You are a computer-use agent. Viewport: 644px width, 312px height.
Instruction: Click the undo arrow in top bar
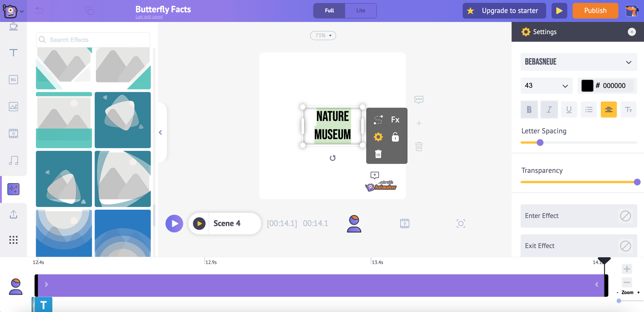click(x=39, y=10)
